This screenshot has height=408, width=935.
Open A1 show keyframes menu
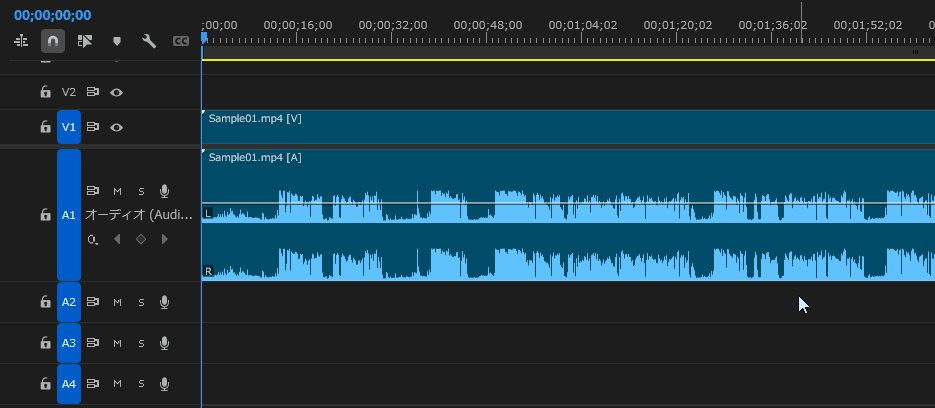pyautogui.click(x=92, y=239)
